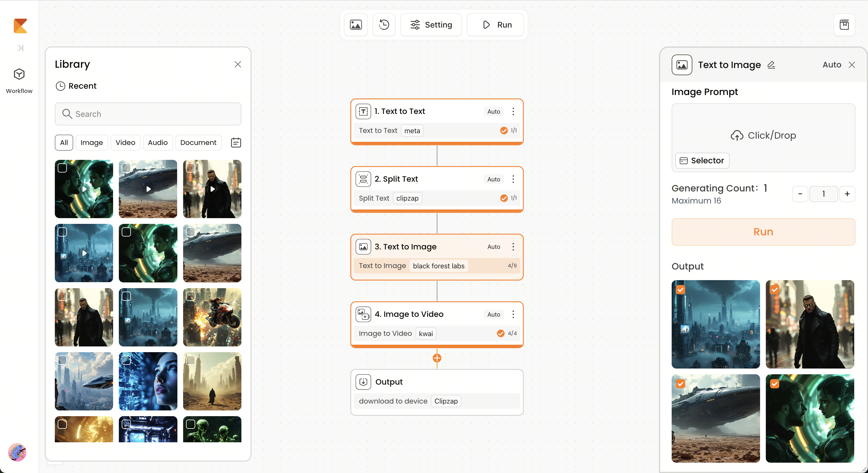Increase generating count with plus button

pos(847,194)
